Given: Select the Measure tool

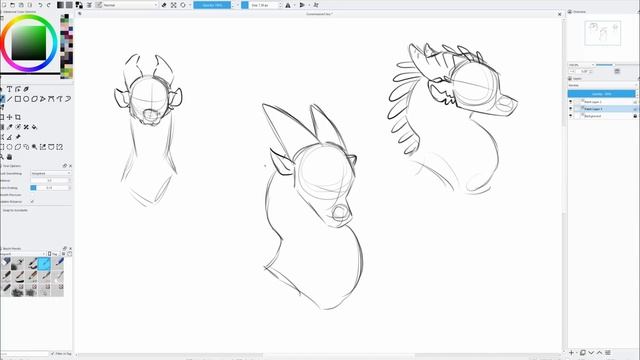Looking at the screenshot, I should (x=9, y=137).
